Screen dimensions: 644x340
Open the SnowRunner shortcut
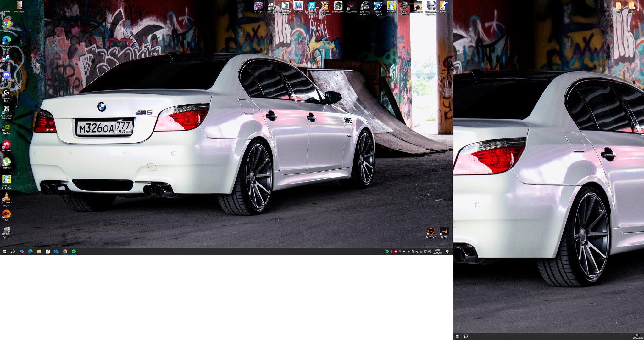[x=338, y=7]
